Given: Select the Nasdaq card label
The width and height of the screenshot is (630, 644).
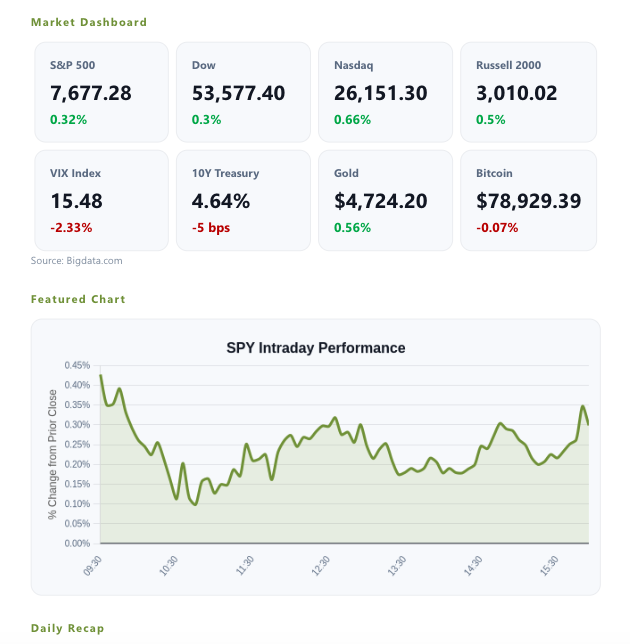Looking at the screenshot, I should point(354,65).
